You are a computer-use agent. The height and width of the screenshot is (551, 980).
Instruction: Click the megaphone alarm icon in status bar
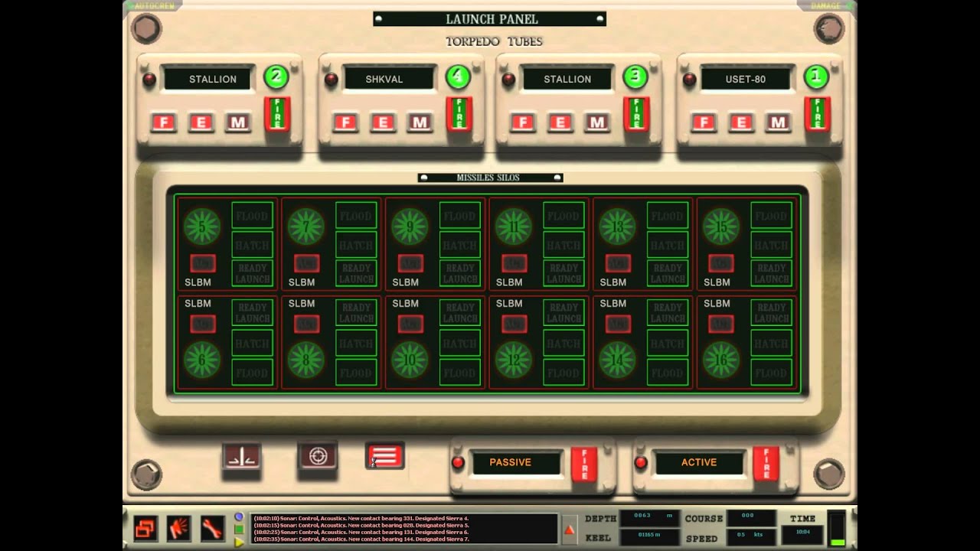click(179, 528)
